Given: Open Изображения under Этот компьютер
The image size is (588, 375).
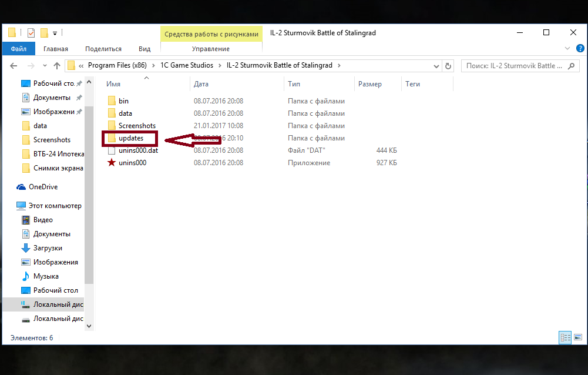Looking at the screenshot, I should (55, 262).
